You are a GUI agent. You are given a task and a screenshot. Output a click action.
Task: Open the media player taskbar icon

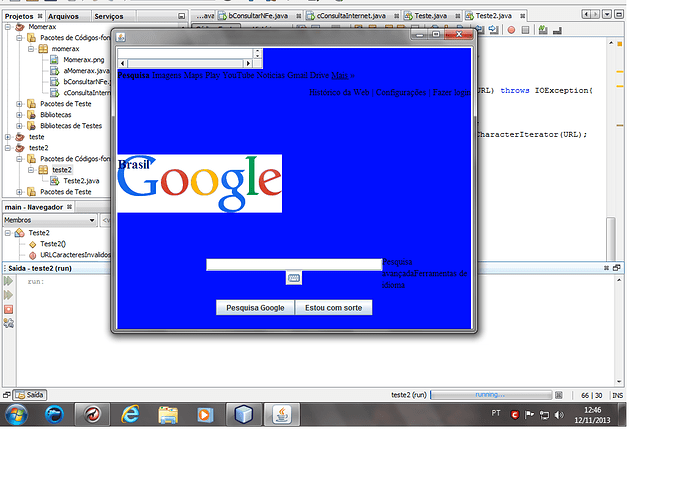pyautogui.click(x=205, y=415)
